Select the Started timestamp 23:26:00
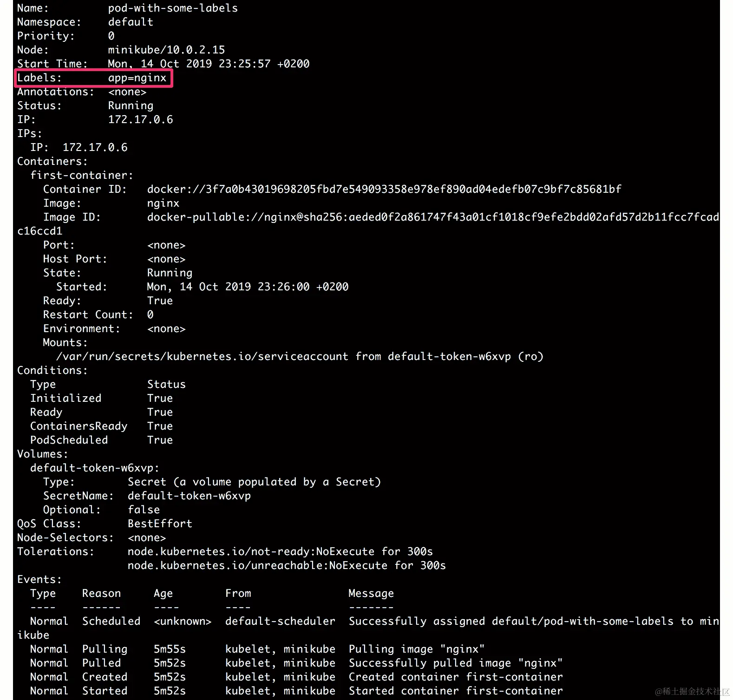The width and height of the screenshot is (733, 700). 283,287
